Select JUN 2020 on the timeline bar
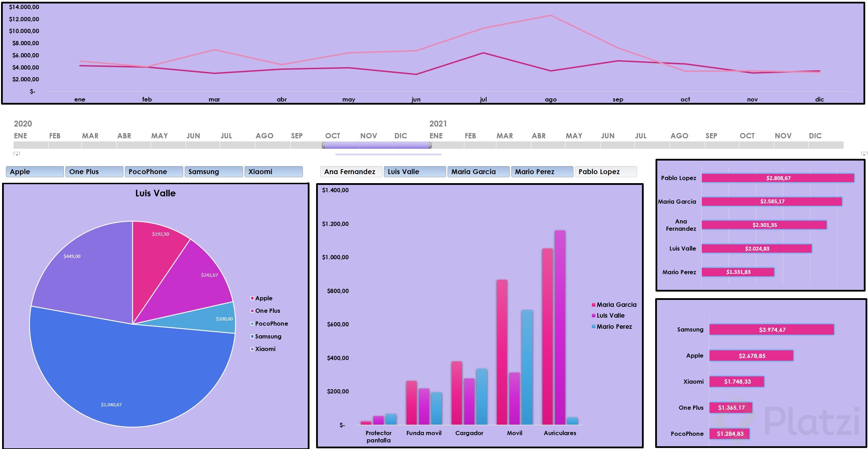 click(202, 145)
